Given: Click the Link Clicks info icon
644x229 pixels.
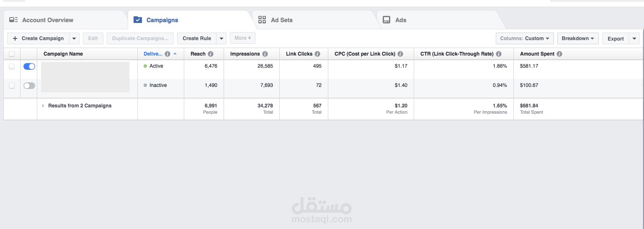Looking at the screenshot, I should click(317, 54).
